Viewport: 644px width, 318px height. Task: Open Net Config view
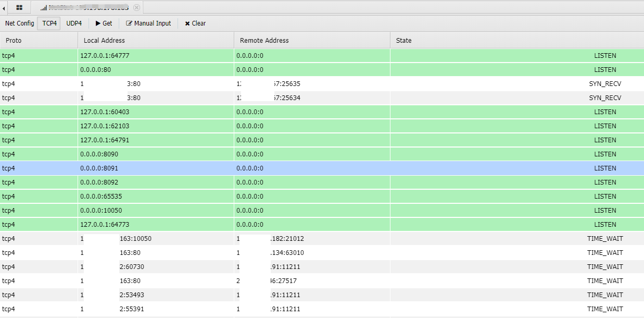pyautogui.click(x=19, y=23)
